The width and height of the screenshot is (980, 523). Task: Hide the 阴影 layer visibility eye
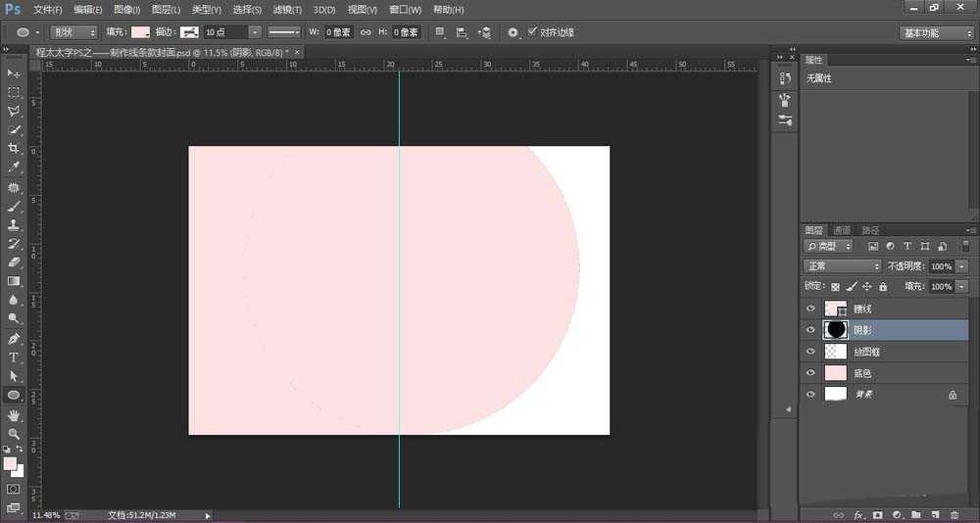[x=810, y=330]
